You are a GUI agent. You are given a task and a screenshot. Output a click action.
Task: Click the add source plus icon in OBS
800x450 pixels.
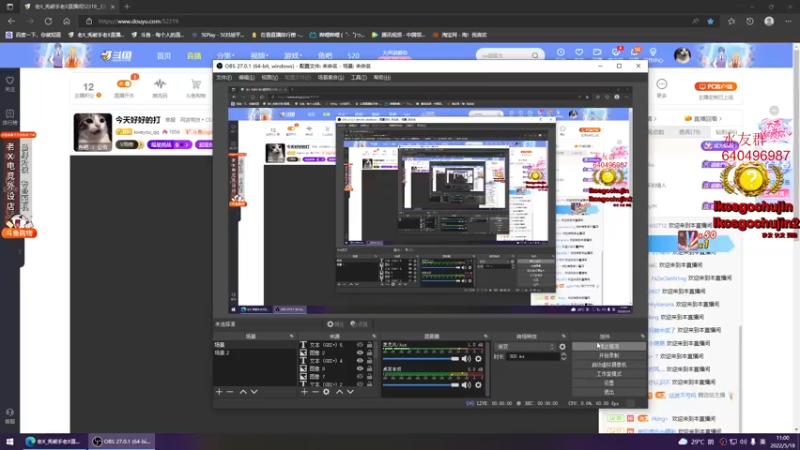tap(304, 392)
